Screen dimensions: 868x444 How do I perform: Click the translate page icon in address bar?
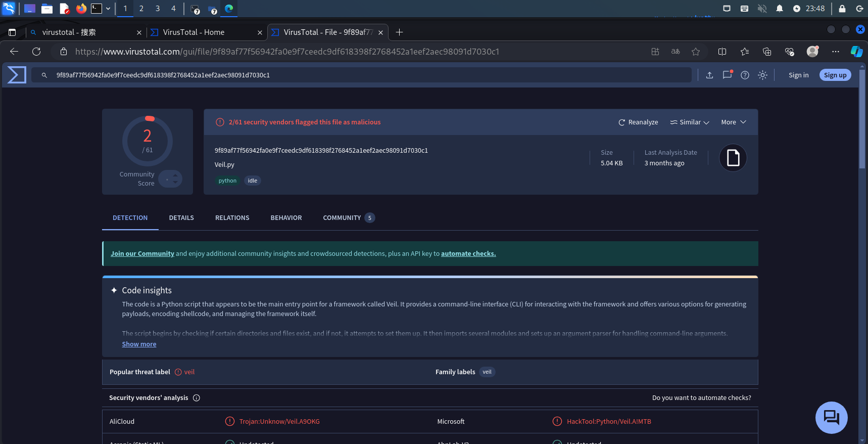point(676,52)
